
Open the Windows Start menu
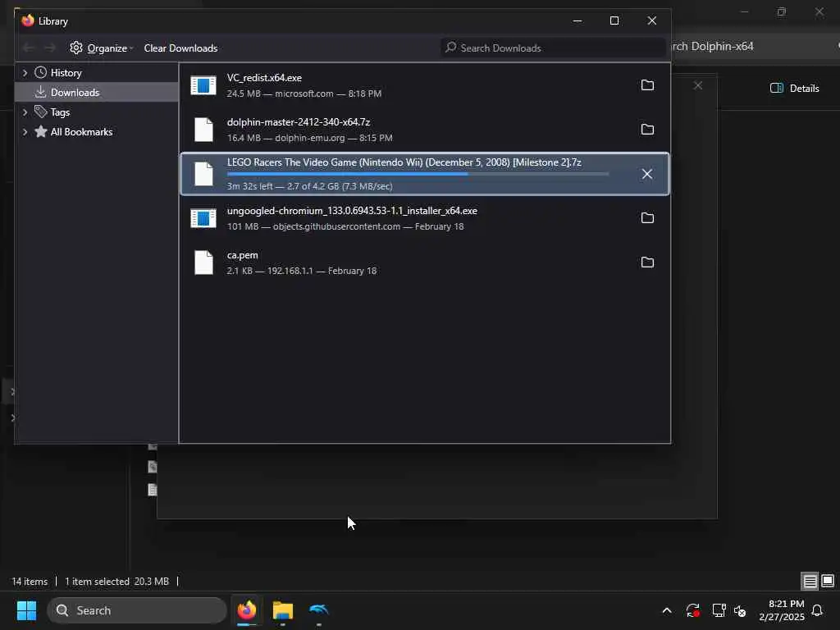tap(26, 610)
